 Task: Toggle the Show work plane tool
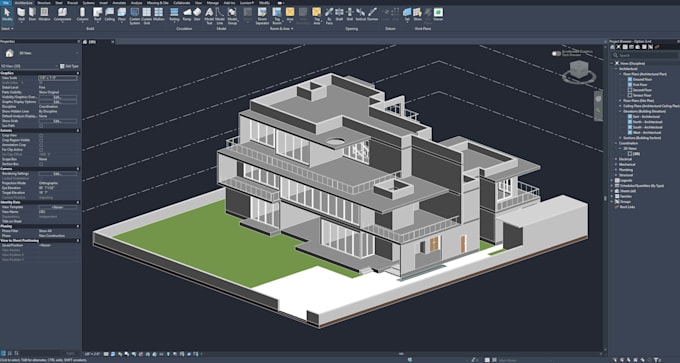click(x=418, y=14)
